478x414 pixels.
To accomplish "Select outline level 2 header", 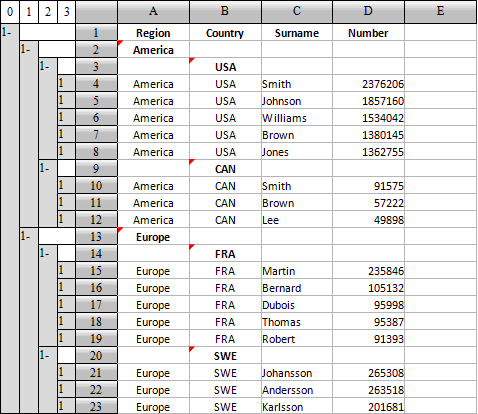I will point(48,12).
